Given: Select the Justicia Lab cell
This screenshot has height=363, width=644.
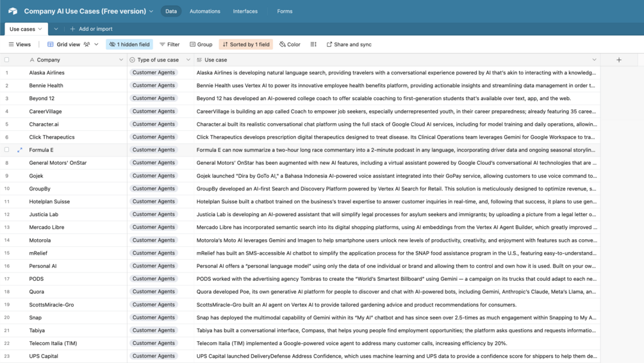Looking at the screenshot, I should pyautogui.click(x=76, y=214).
